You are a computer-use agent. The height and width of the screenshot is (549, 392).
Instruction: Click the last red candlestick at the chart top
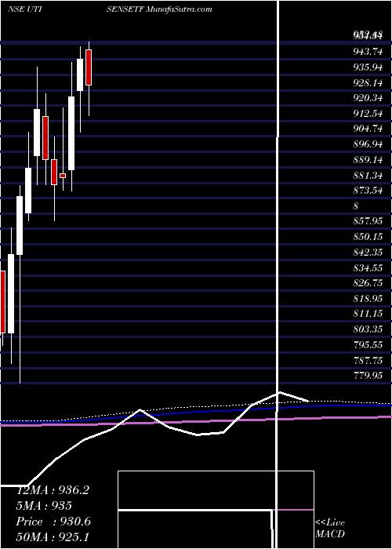click(89, 67)
